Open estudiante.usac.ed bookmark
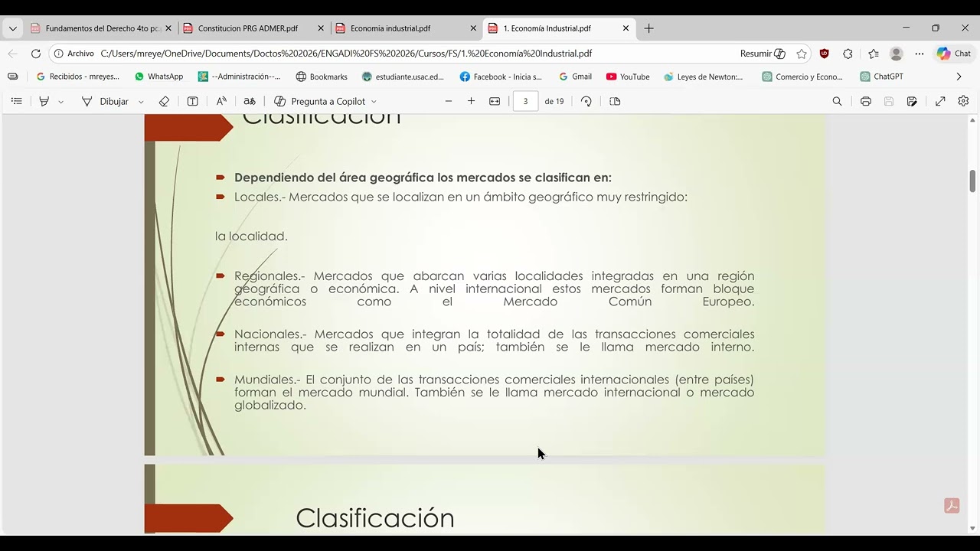The image size is (980, 551). tap(403, 77)
